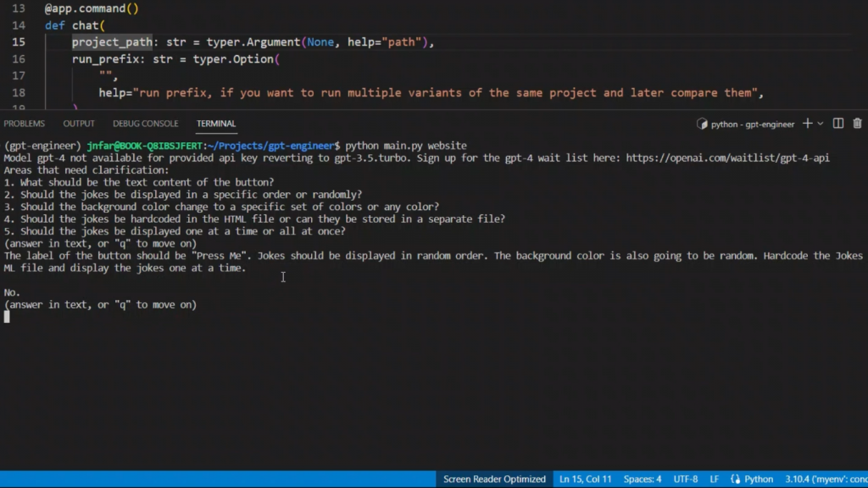Switch to the OUTPUT tab
The width and height of the screenshot is (868, 488).
79,124
